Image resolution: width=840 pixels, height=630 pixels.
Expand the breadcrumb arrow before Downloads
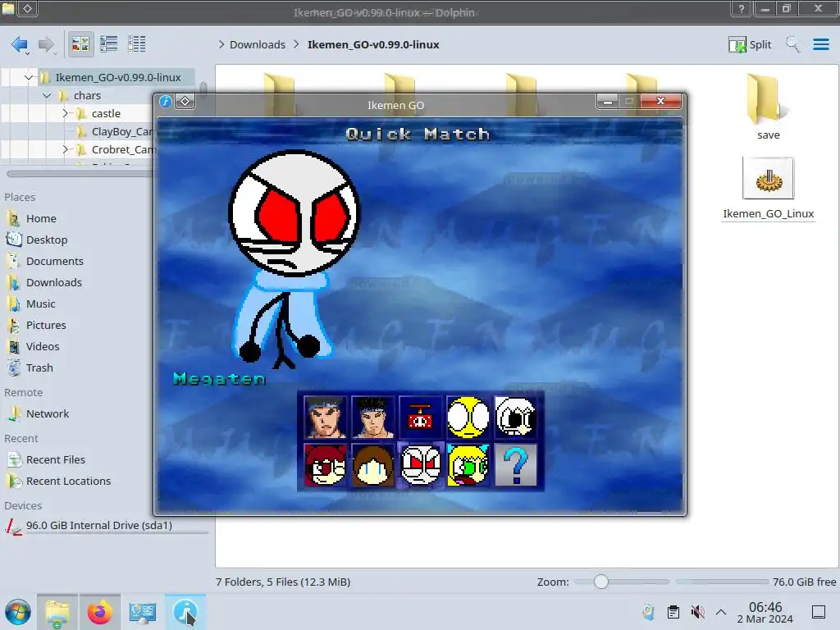tap(221, 44)
